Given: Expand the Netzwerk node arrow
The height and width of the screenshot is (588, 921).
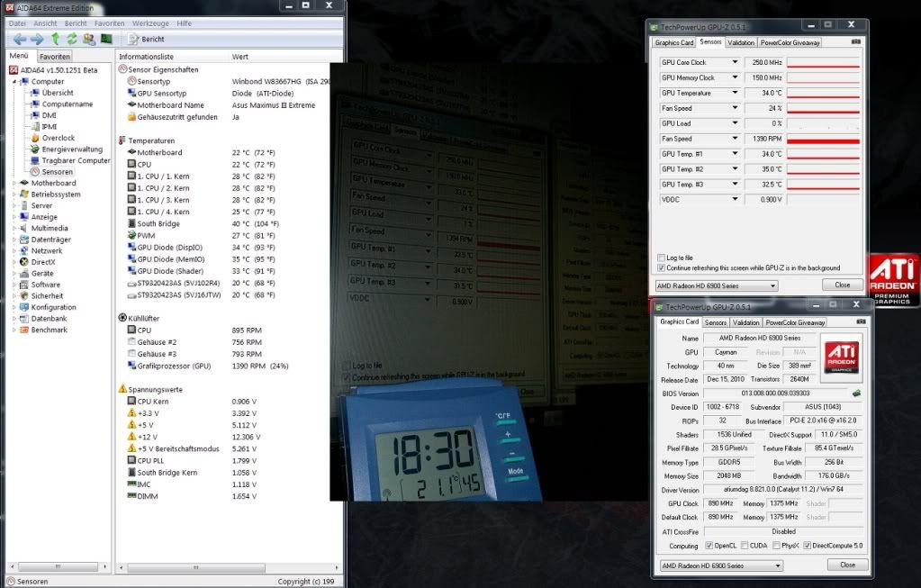Looking at the screenshot, I should coord(14,251).
